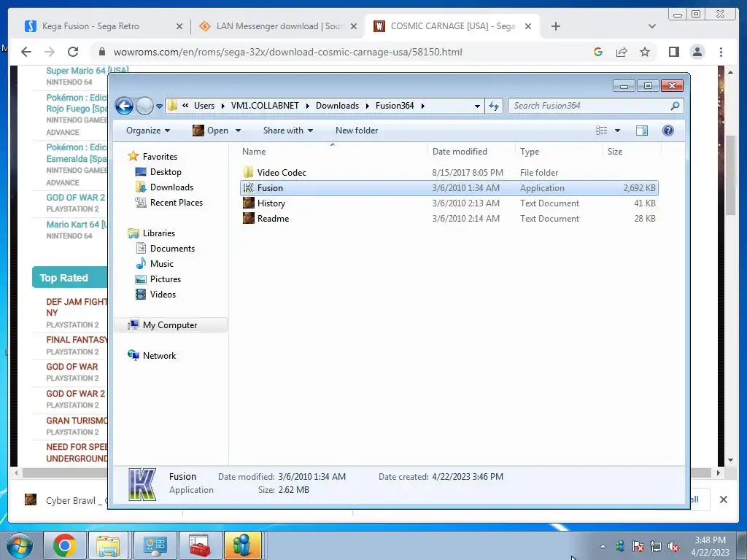The height and width of the screenshot is (560, 747).
Task: Click the search magnifier icon
Action: pos(675,106)
